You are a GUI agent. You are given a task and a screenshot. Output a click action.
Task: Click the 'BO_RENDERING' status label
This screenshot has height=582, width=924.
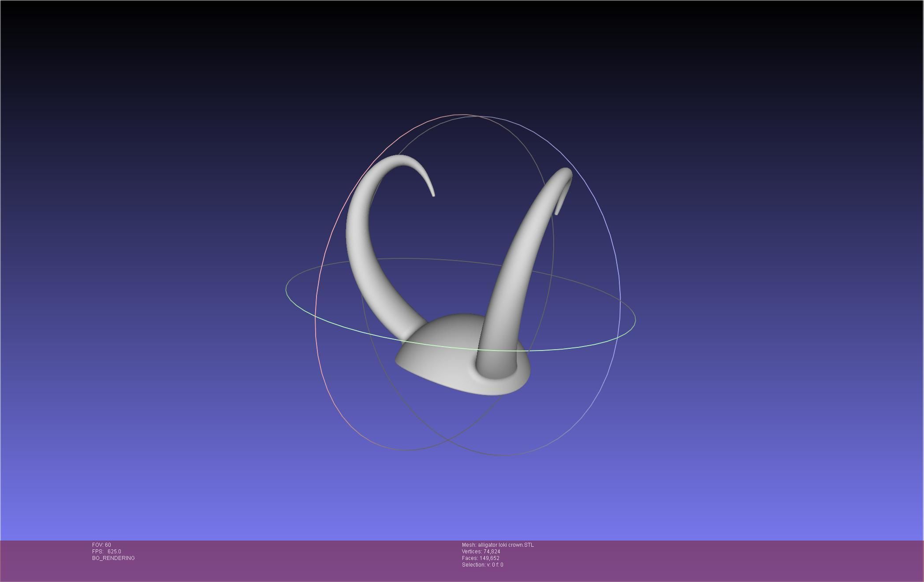tap(113, 558)
